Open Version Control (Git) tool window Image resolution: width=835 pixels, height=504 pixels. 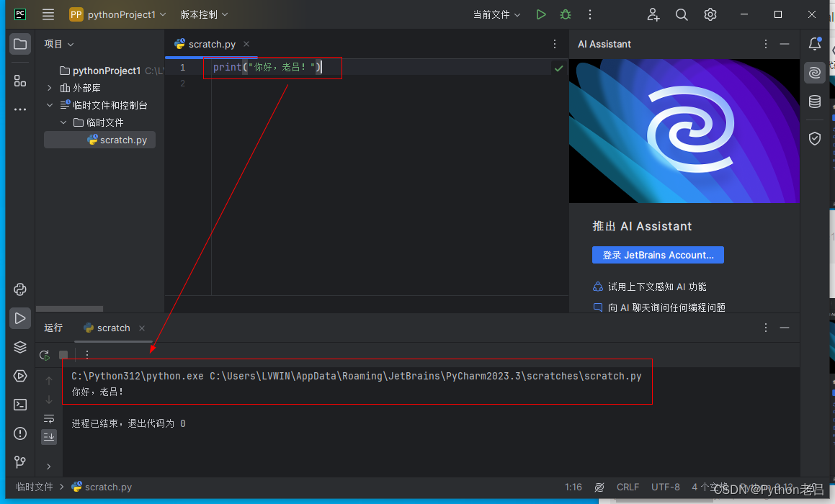tap(20, 462)
